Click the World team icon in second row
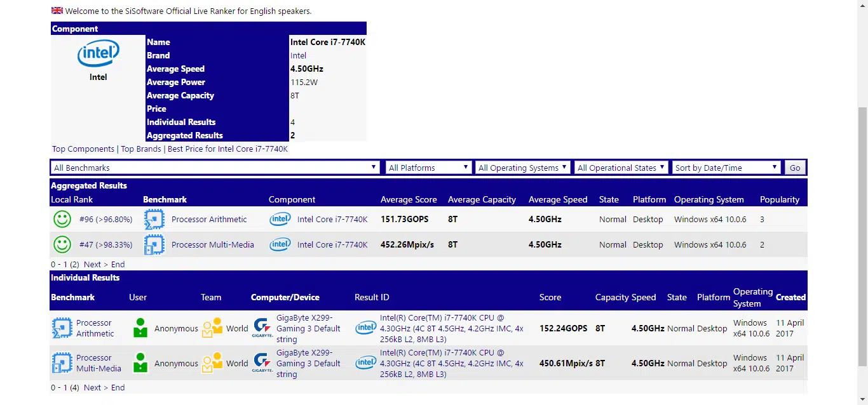The height and width of the screenshot is (405, 868). pyautogui.click(x=212, y=363)
